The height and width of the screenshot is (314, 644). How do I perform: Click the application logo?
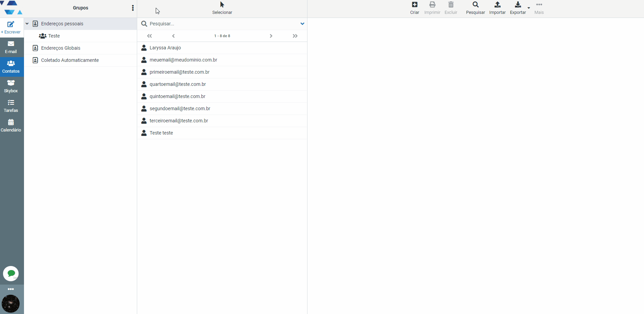pyautogui.click(x=12, y=8)
